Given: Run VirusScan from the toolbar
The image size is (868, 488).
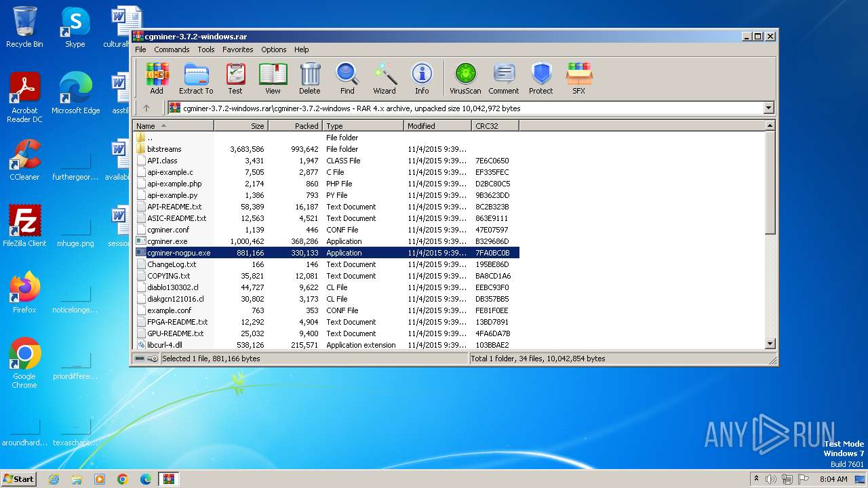Looking at the screenshot, I should pos(465,78).
